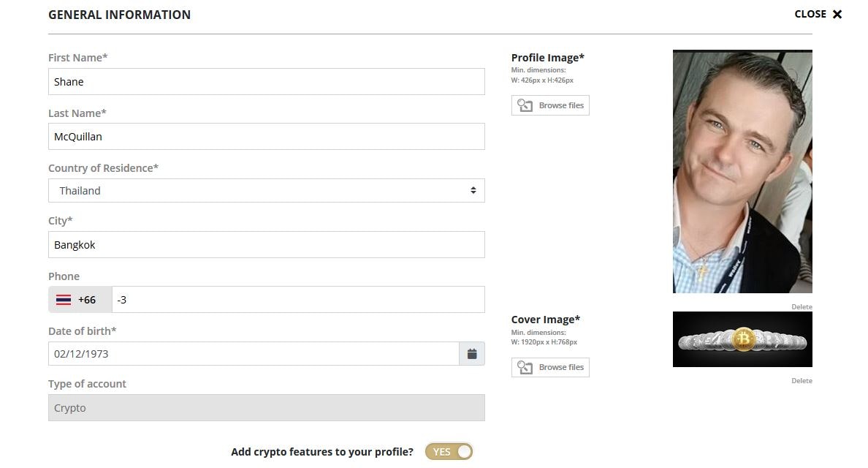
Task: Click the Browse files button for Cover Image
Action: pos(550,367)
